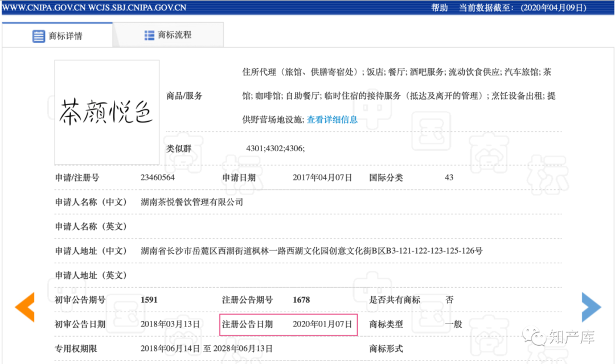Open the 商标详情 tab

pyautogui.click(x=58, y=35)
